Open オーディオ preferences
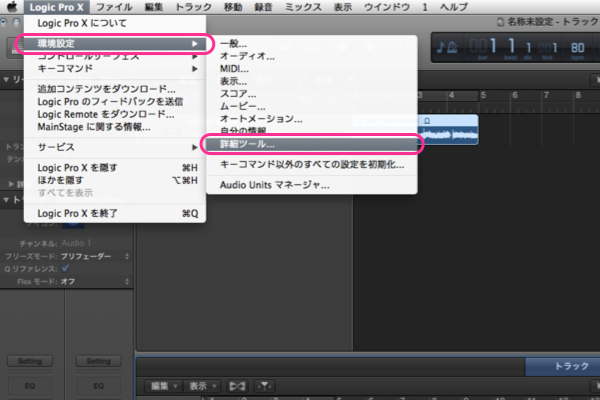The image size is (600, 400). (x=311, y=56)
